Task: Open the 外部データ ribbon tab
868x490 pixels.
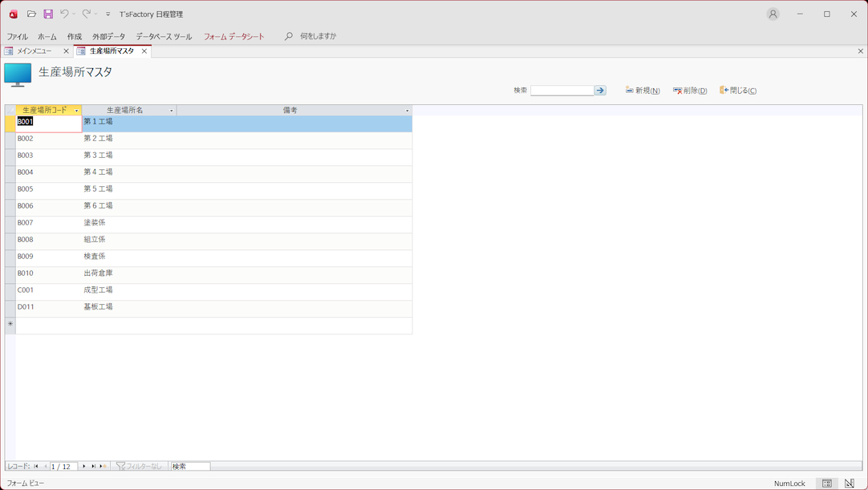Action: (x=108, y=36)
